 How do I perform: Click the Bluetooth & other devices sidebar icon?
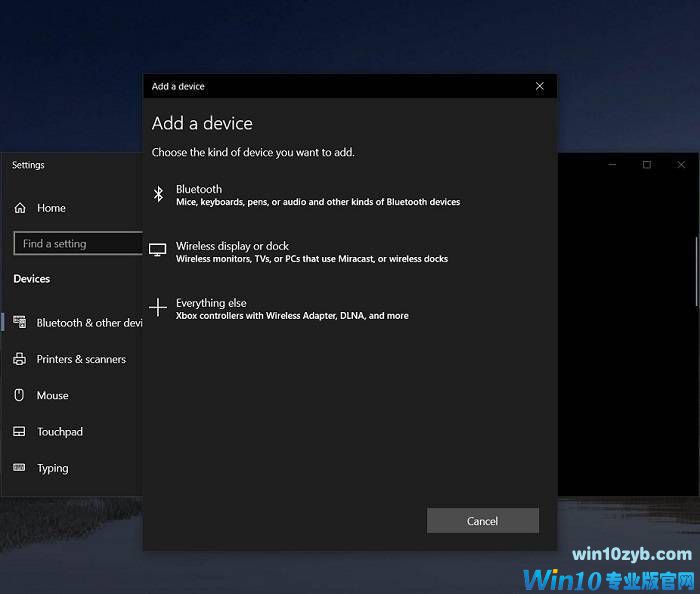tap(19, 322)
